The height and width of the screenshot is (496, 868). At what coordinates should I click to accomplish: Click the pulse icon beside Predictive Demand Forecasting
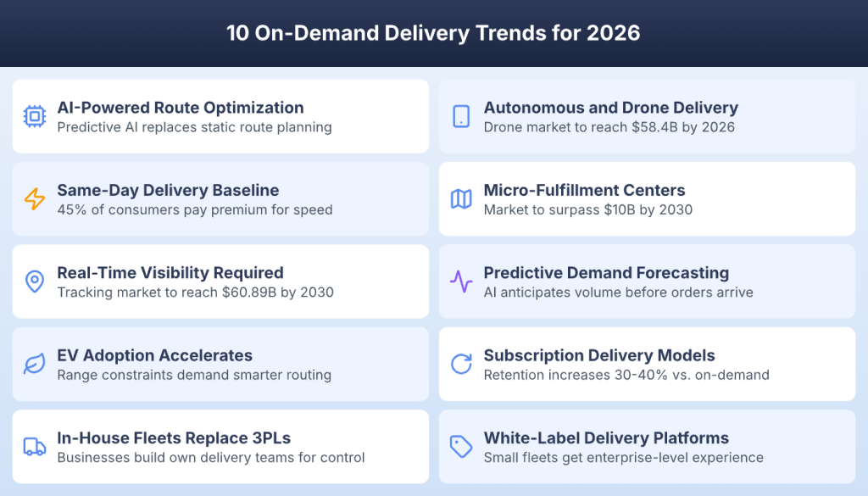point(461,281)
